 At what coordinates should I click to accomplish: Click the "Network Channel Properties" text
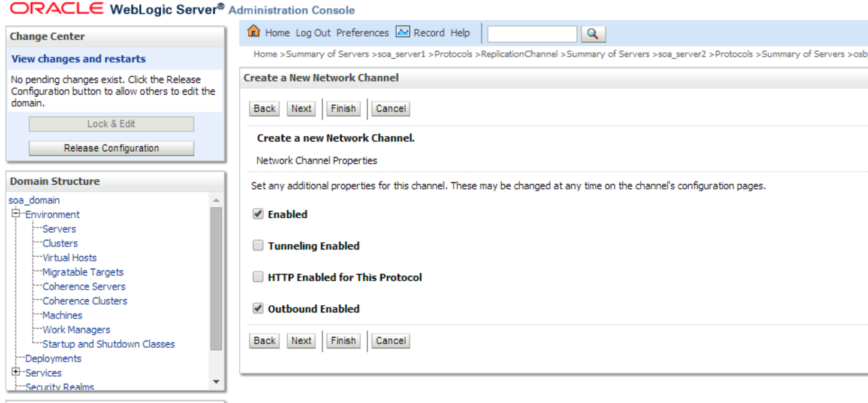pos(317,161)
